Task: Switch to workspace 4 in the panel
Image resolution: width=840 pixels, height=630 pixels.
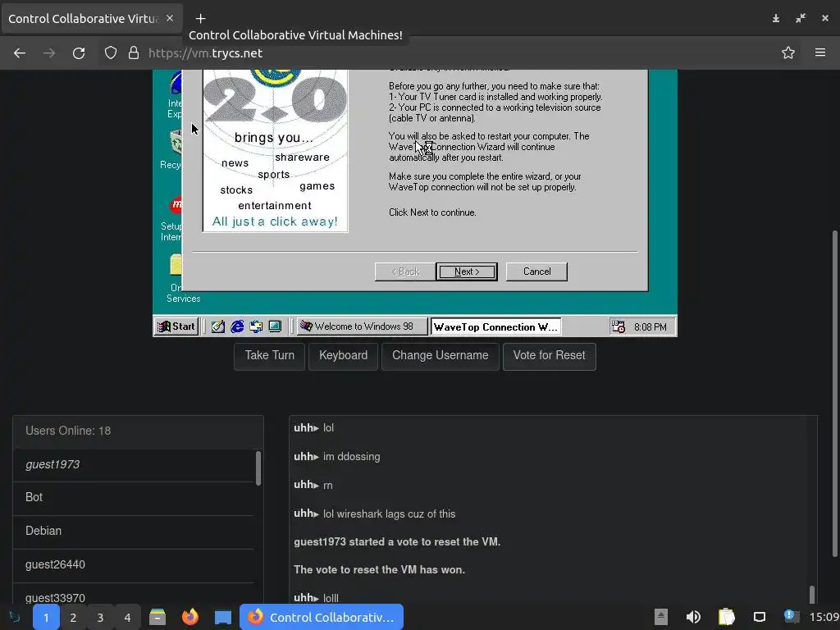Action: (127, 618)
